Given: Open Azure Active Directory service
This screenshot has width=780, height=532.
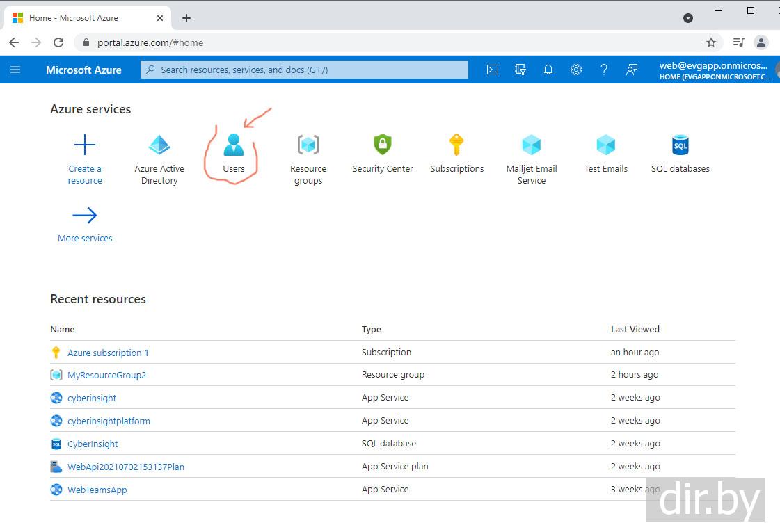Looking at the screenshot, I should click(x=159, y=145).
